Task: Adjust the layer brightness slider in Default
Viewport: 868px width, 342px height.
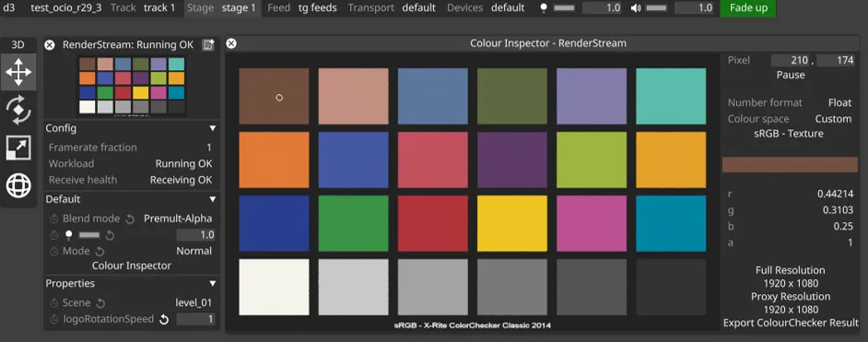Action: pyautogui.click(x=88, y=235)
